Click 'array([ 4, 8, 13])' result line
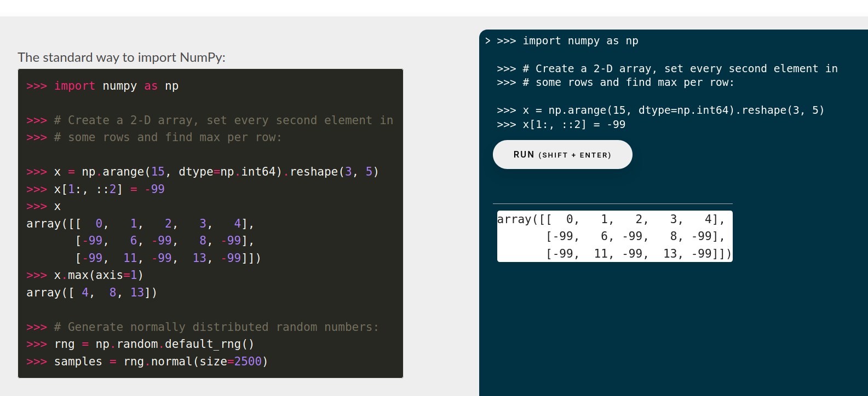 [91, 293]
